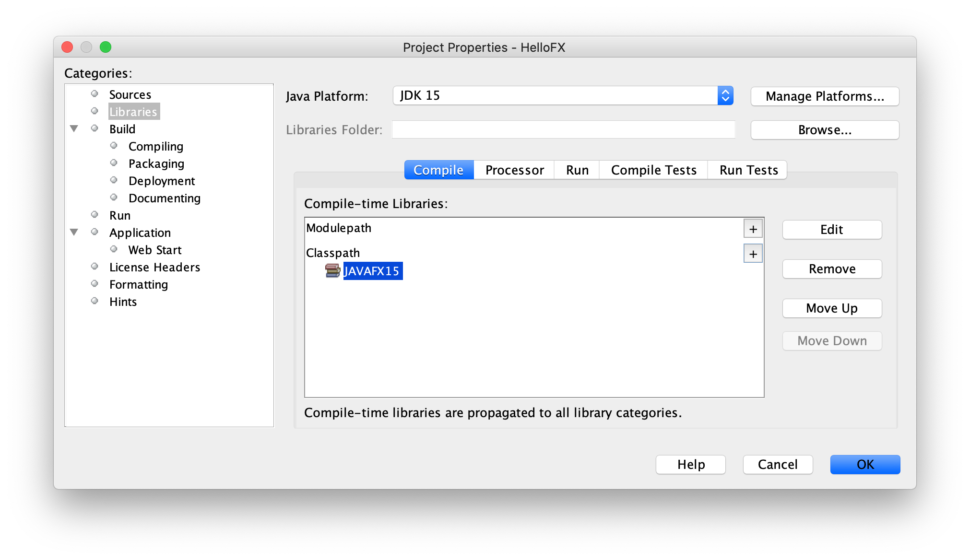Switch to the Compile Tests tab
This screenshot has height=560, width=970.
(653, 170)
